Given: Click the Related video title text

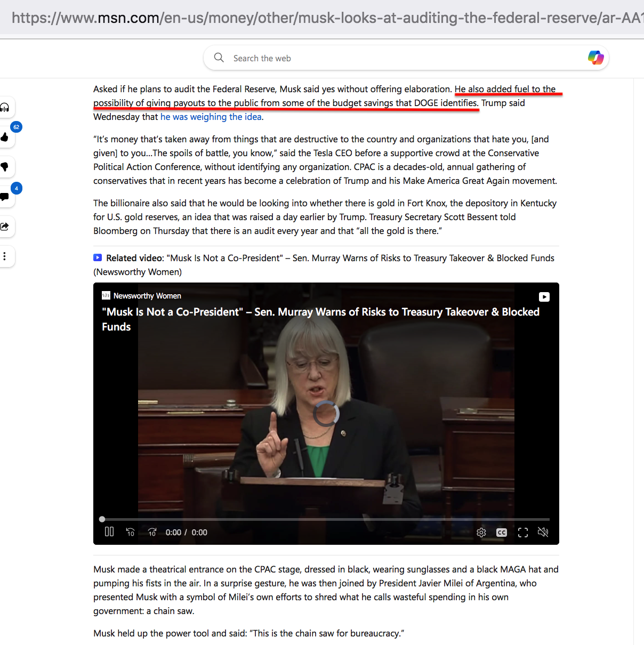Looking at the screenshot, I should click(x=324, y=265).
